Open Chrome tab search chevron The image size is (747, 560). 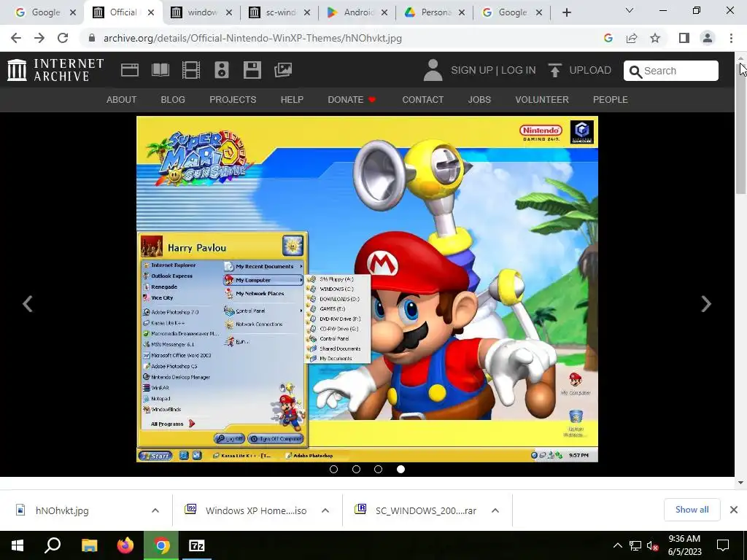click(630, 10)
